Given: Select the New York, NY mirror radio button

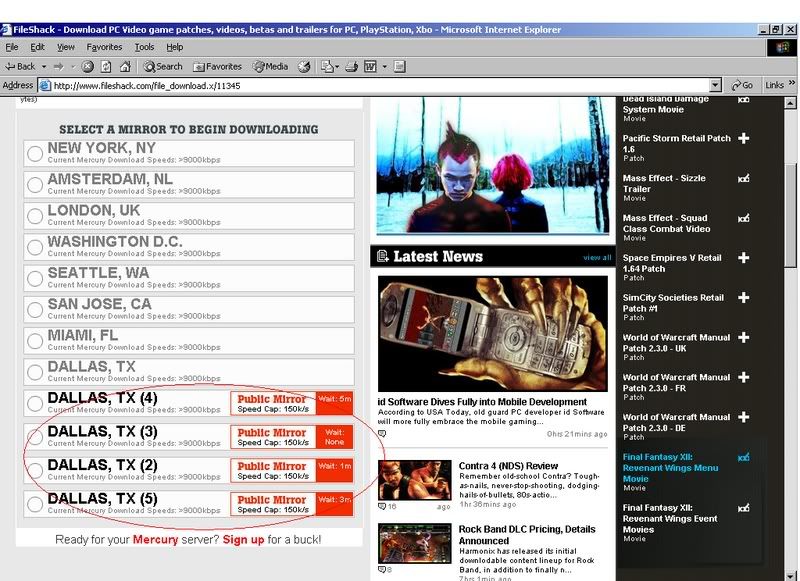Looking at the screenshot, I should point(35,153).
